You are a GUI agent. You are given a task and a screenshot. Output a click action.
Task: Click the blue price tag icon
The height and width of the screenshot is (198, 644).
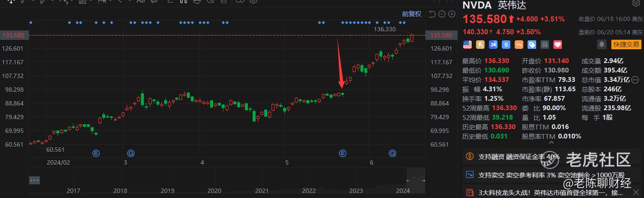coord(532,44)
